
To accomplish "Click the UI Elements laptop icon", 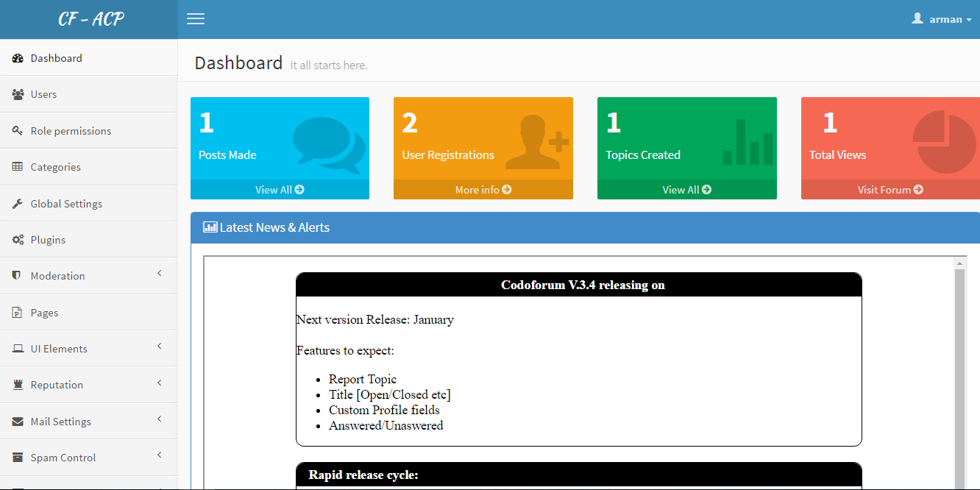I will [18, 349].
